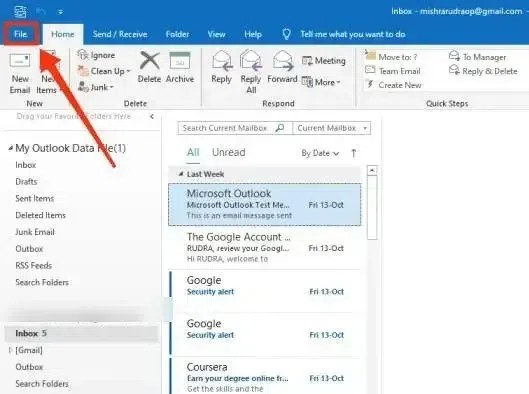Open the Drafts folder
529x394 pixels.
click(x=26, y=181)
